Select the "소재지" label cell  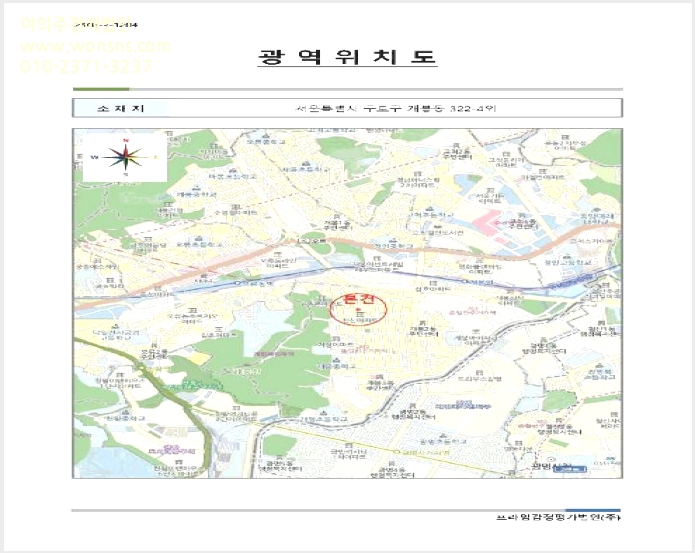click(121, 108)
